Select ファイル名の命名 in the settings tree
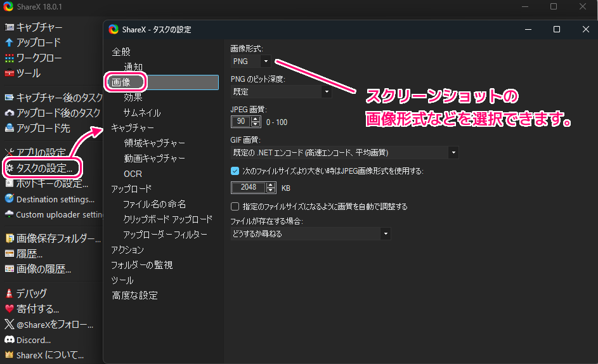The width and height of the screenshot is (598, 364). click(x=155, y=204)
